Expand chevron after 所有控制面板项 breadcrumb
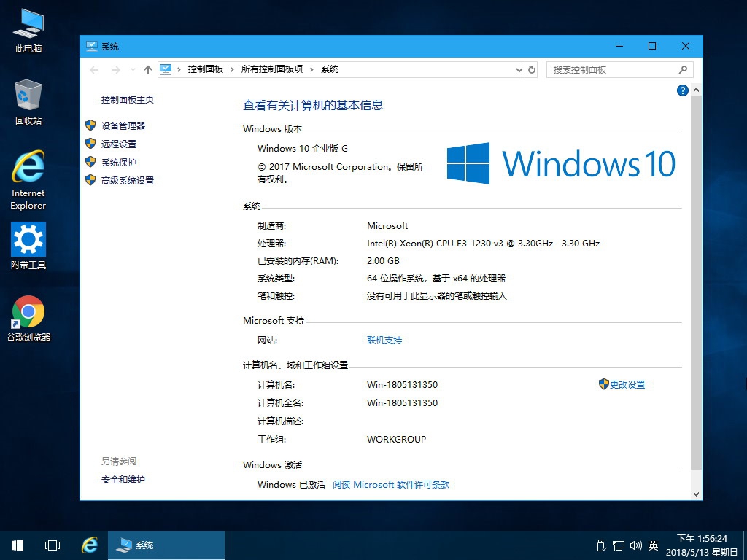747x560 pixels. (x=311, y=69)
